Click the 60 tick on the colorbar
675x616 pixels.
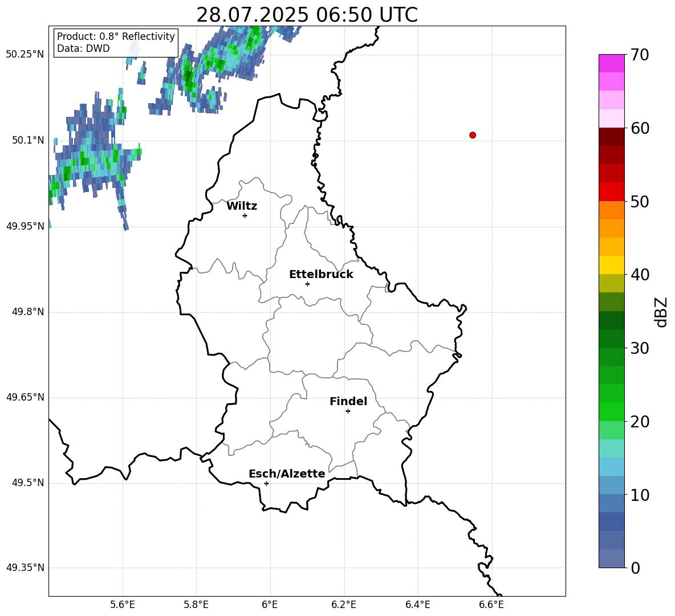coord(640,128)
